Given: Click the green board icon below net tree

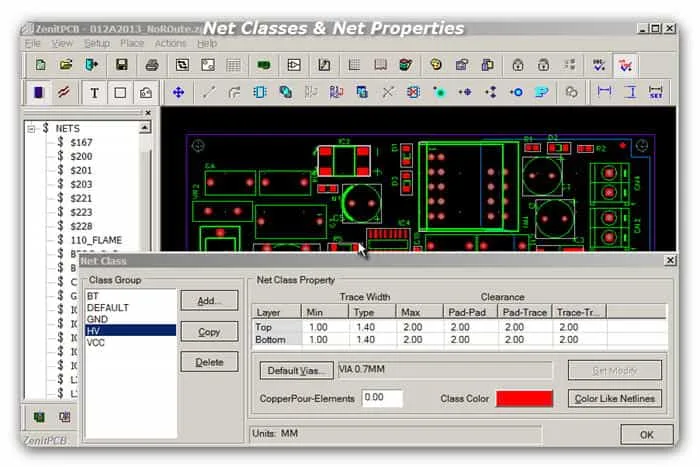Looking at the screenshot, I should (39, 417).
